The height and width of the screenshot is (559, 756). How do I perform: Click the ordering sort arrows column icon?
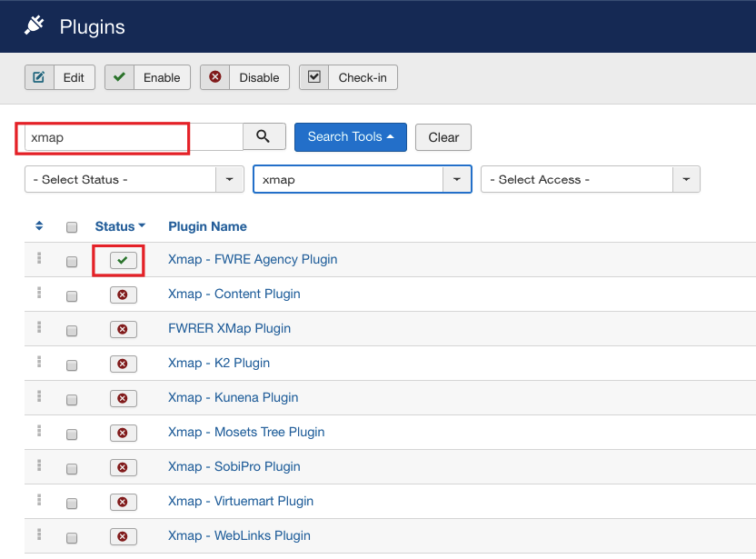pos(39,226)
